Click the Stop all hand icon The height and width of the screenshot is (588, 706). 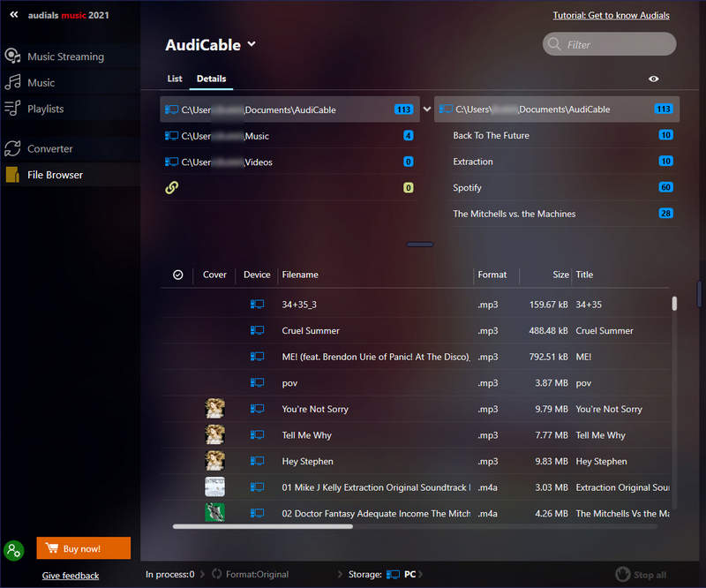623,574
